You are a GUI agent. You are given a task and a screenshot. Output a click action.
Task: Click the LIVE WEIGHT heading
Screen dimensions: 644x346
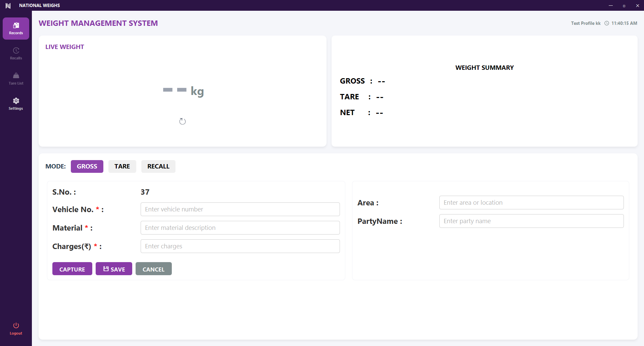click(65, 47)
